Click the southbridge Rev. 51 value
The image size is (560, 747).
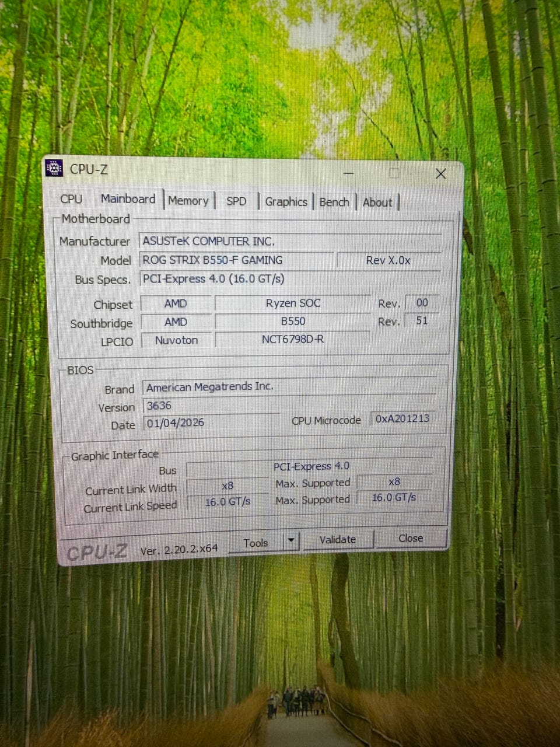click(422, 320)
